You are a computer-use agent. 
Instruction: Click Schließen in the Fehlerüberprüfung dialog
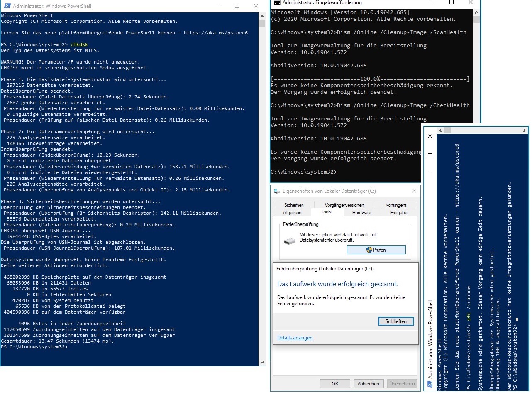(396, 321)
